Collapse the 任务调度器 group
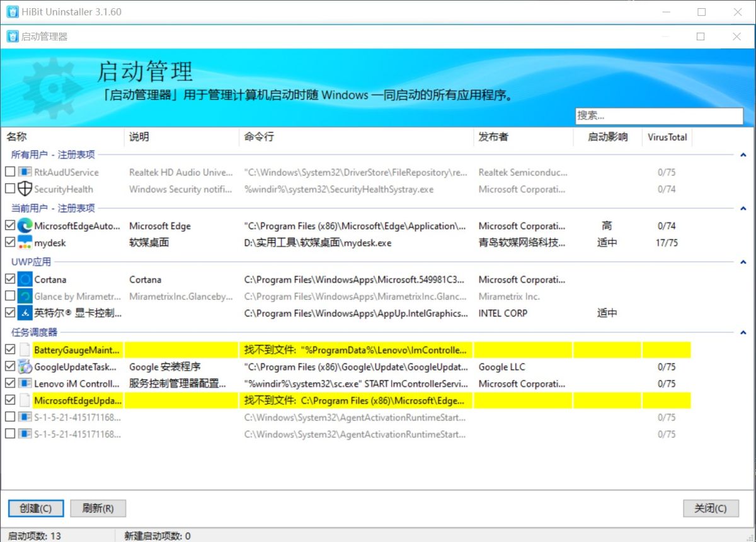The width and height of the screenshot is (756, 542). click(743, 332)
